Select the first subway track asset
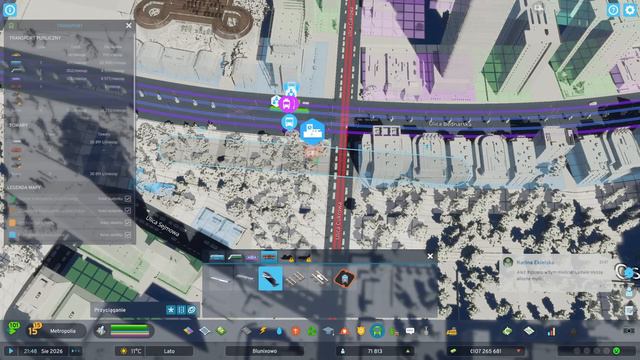This screenshot has width=640, height=360. [220, 279]
